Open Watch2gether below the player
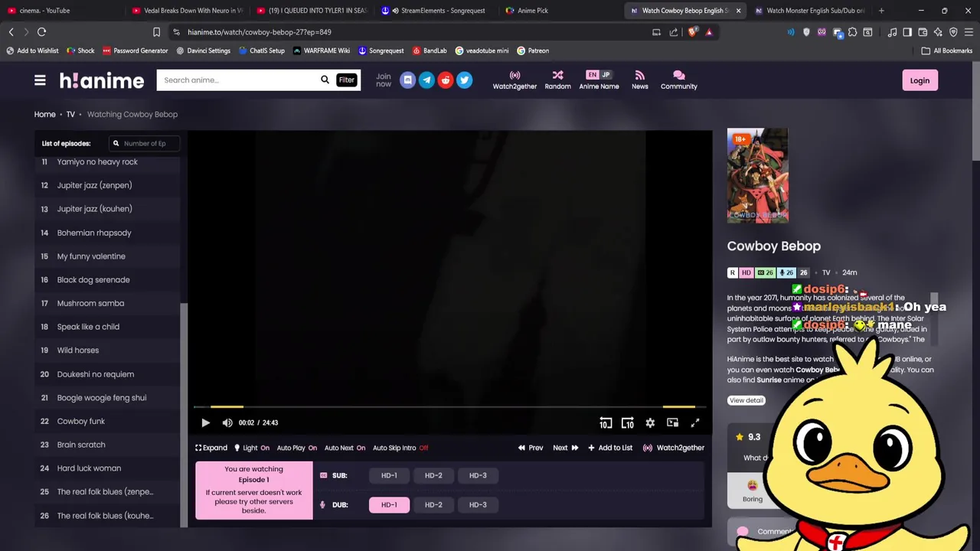 pyautogui.click(x=674, y=448)
